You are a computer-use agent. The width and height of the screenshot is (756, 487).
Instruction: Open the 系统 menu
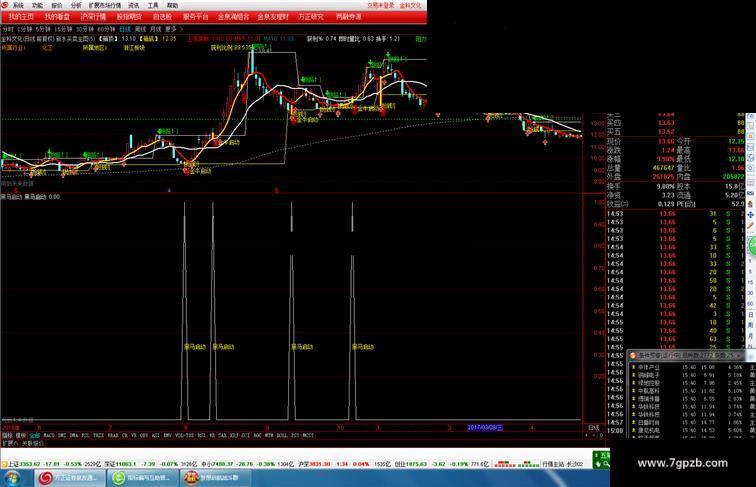pyautogui.click(x=18, y=5)
